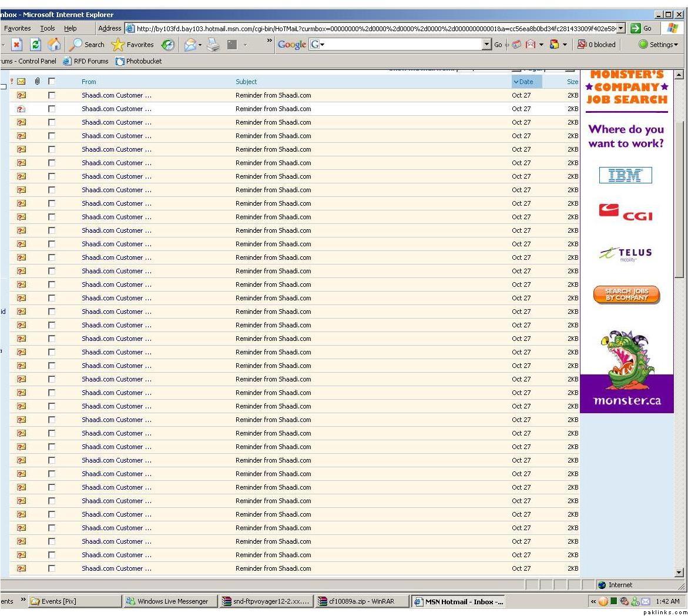
Task: Open Favorites star toolbar button
Action: pos(133,45)
